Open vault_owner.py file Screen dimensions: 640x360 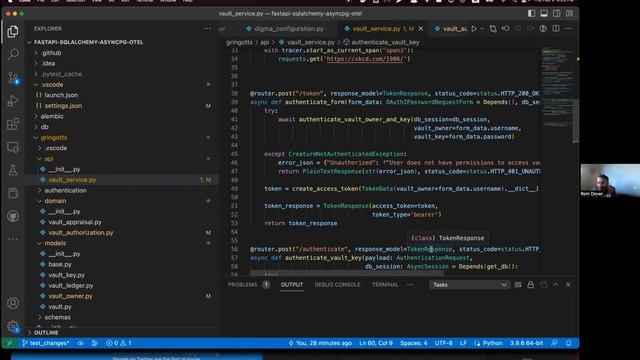[x=70, y=296]
